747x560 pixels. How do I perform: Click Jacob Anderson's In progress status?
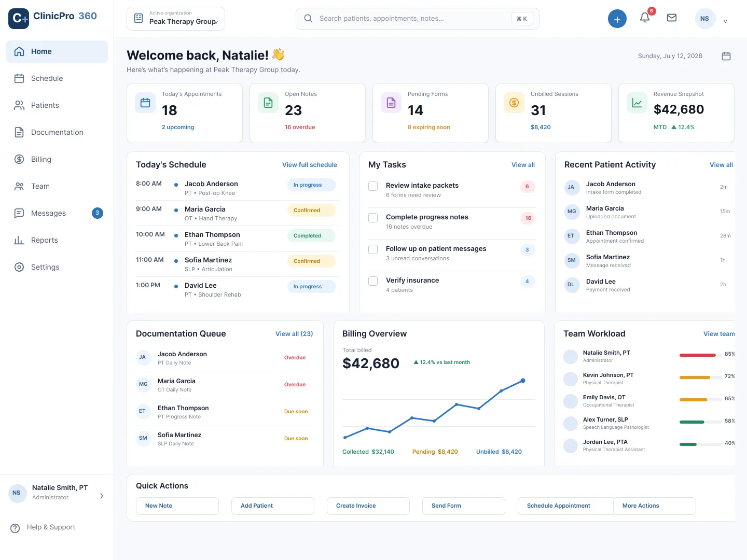311,185
